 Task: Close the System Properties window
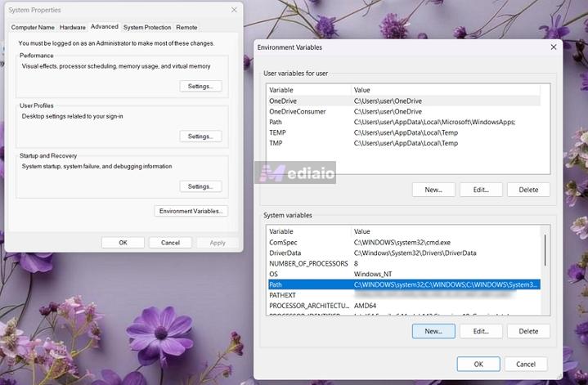click(234, 10)
